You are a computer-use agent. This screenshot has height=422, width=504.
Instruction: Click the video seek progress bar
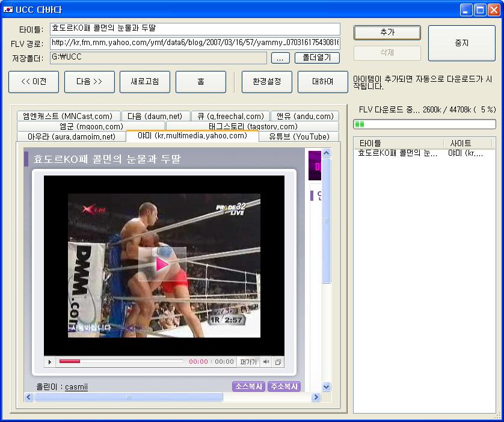click(x=121, y=362)
